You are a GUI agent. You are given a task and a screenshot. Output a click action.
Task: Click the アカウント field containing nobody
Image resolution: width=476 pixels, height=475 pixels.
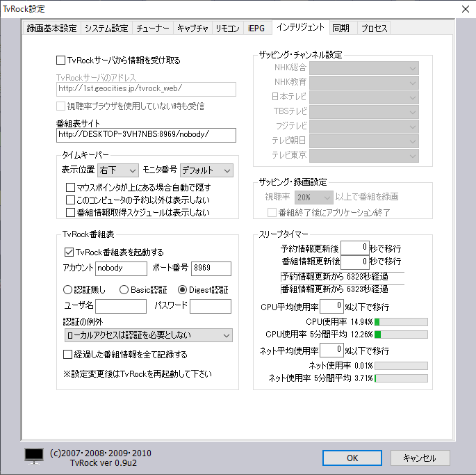click(x=121, y=268)
